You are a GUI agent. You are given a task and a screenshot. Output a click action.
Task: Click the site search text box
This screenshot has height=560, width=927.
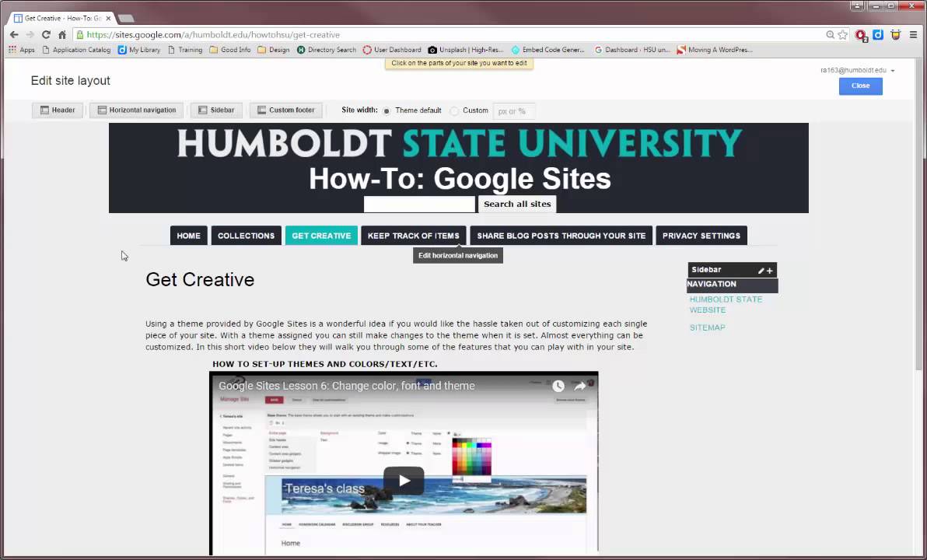point(419,204)
